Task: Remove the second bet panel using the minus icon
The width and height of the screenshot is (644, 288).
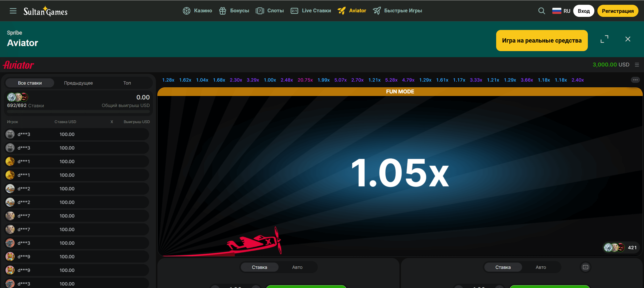Action: tap(586, 267)
